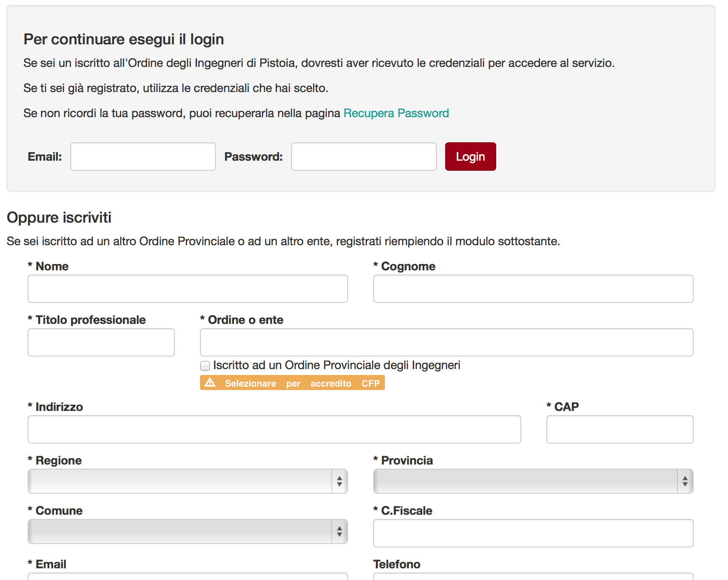Select the Titolo professionale input
The height and width of the screenshot is (580, 728).
tap(101, 342)
